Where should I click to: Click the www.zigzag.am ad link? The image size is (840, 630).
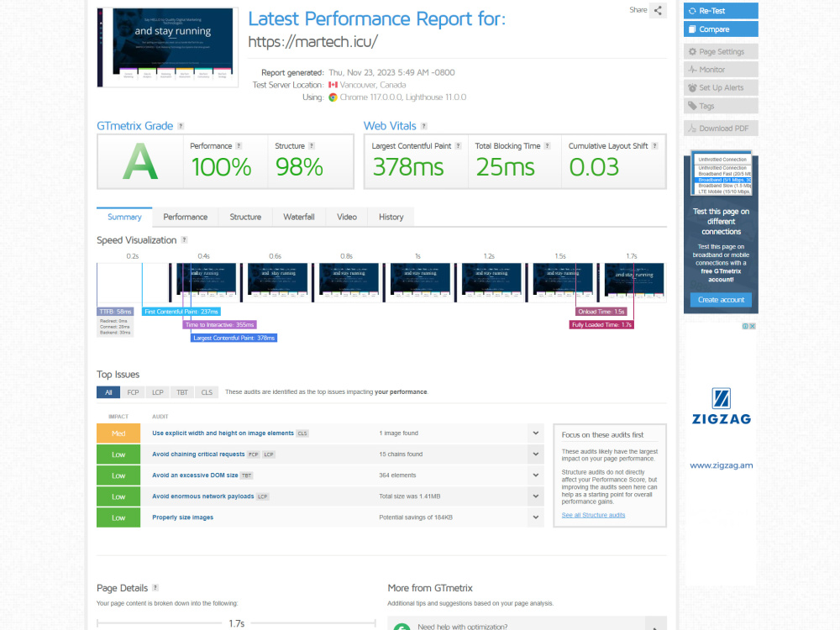(721, 465)
